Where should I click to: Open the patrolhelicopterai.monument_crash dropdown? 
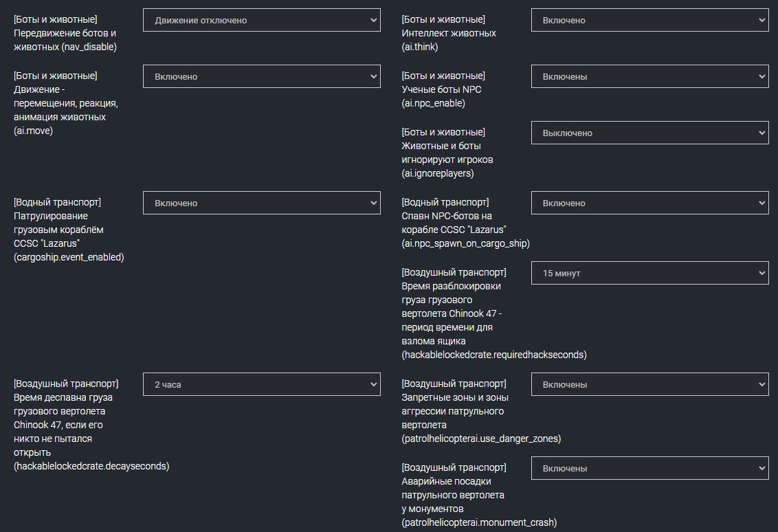tap(649, 468)
